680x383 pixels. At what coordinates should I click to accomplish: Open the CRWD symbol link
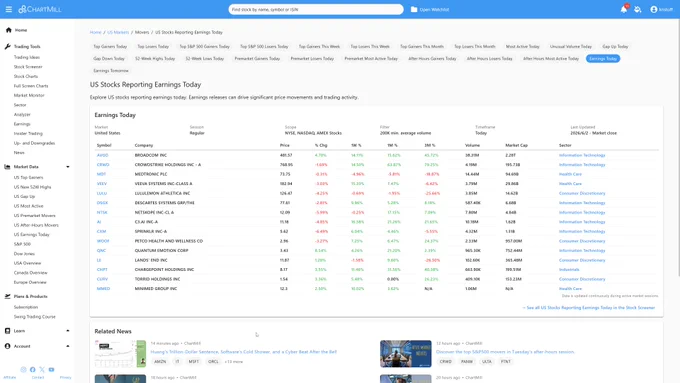103,165
